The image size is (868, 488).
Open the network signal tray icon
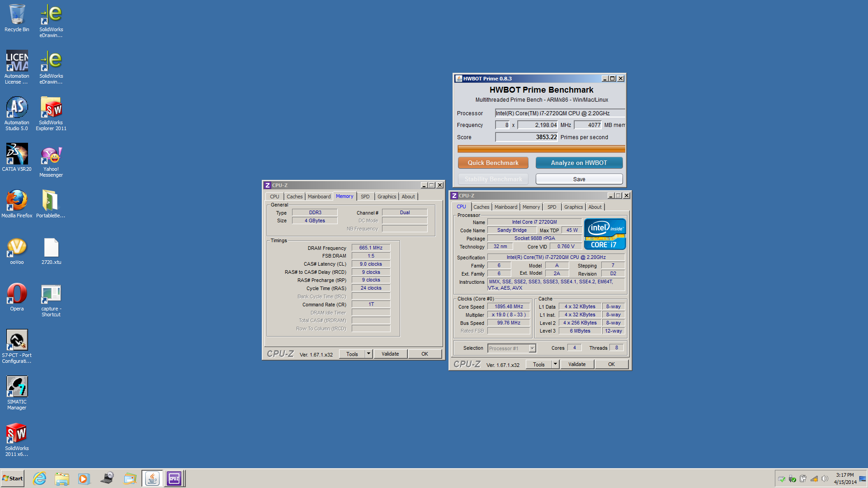814,479
